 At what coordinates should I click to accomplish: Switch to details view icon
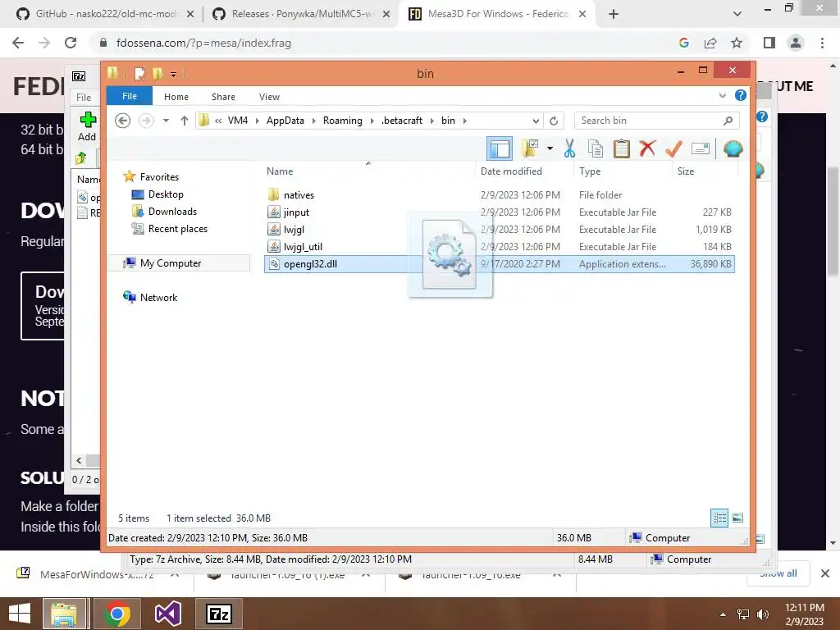[719, 518]
